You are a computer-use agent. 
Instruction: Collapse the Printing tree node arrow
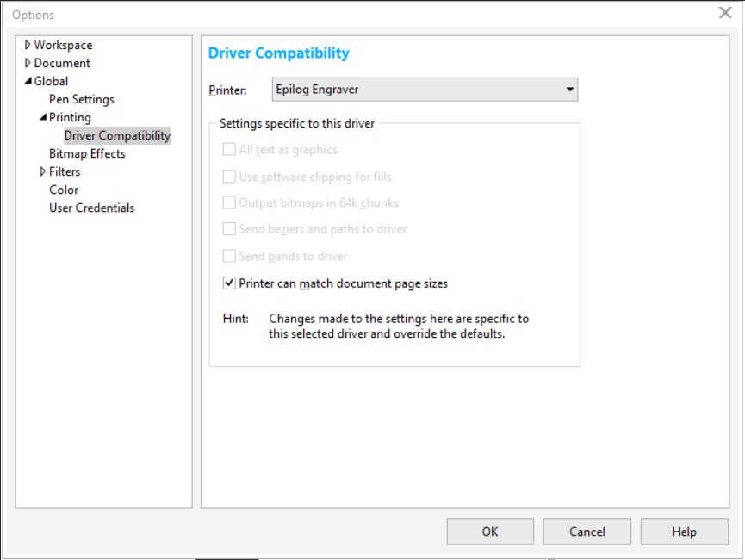[43, 117]
